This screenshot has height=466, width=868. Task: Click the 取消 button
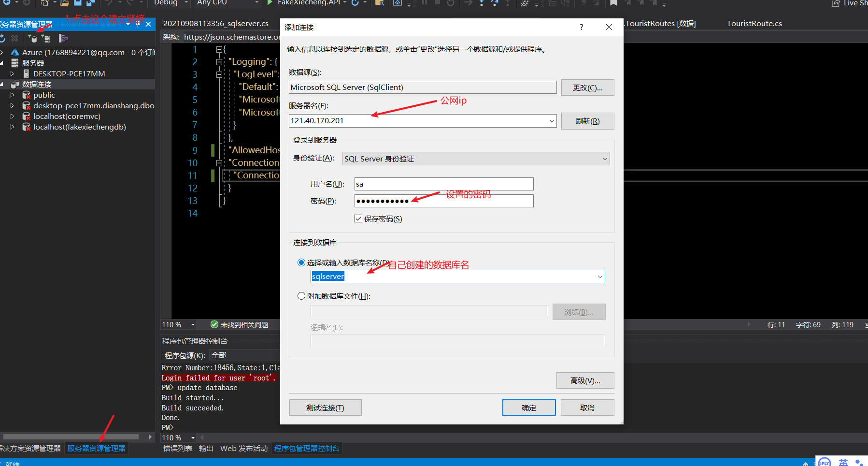point(587,408)
